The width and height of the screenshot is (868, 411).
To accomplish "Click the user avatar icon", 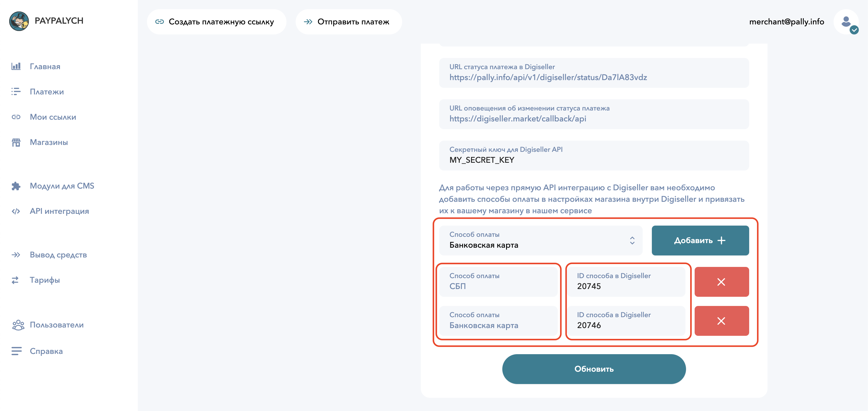I will click(846, 22).
